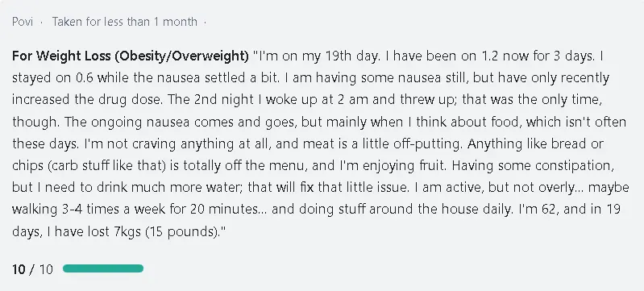Click the '/ 10' rating denominator text
Viewport: 644px width, 291px height.
pos(41,269)
